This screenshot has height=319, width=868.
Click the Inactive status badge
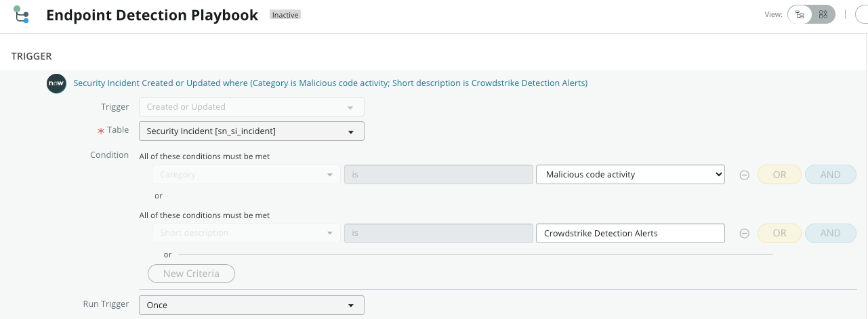click(285, 15)
